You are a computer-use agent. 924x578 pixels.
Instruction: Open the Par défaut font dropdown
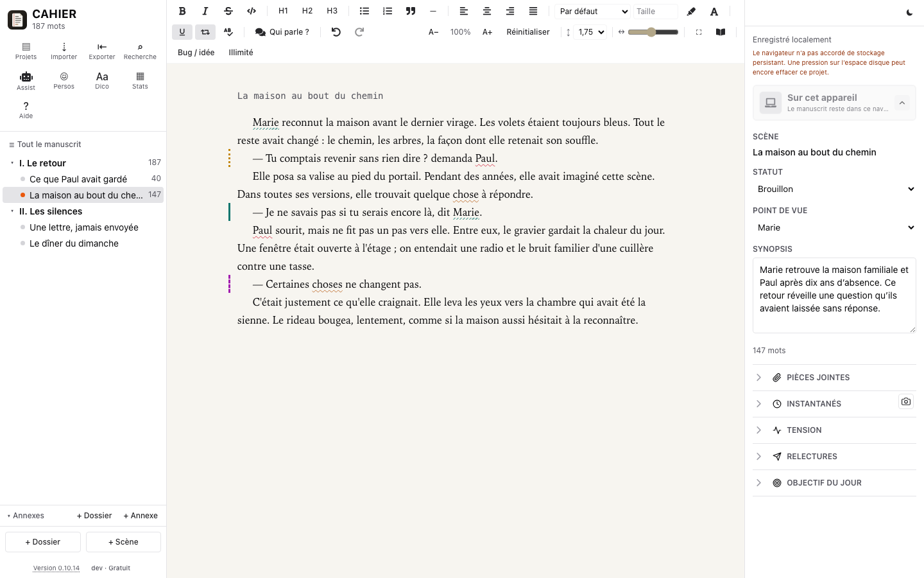pyautogui.click(x=594, y=12)
